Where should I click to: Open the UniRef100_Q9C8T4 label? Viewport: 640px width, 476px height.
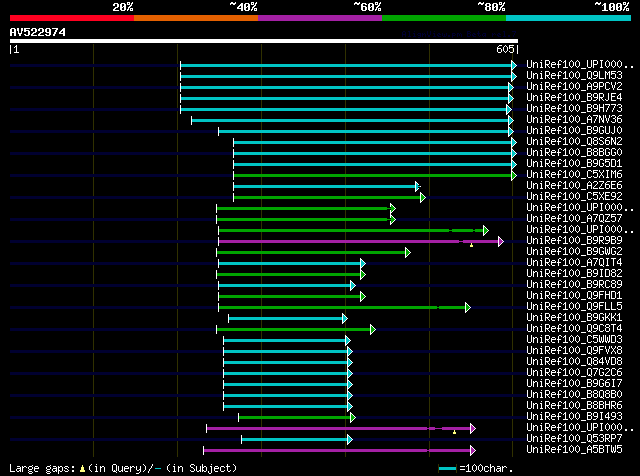point(574,329)
